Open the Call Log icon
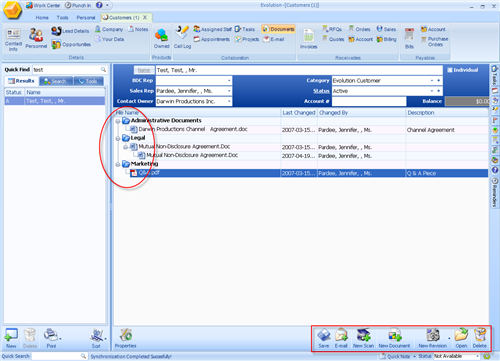The image size is (500, 361). pos(182,37)
